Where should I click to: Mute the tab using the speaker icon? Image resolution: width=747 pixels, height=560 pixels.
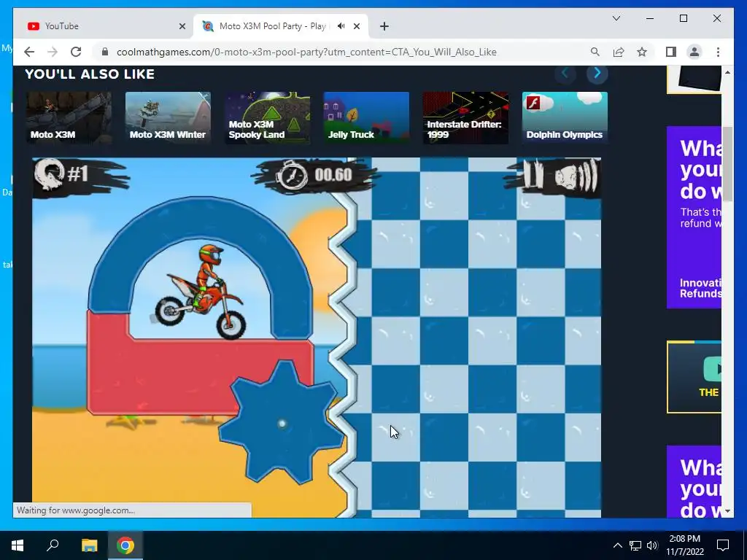pos(341,26)
